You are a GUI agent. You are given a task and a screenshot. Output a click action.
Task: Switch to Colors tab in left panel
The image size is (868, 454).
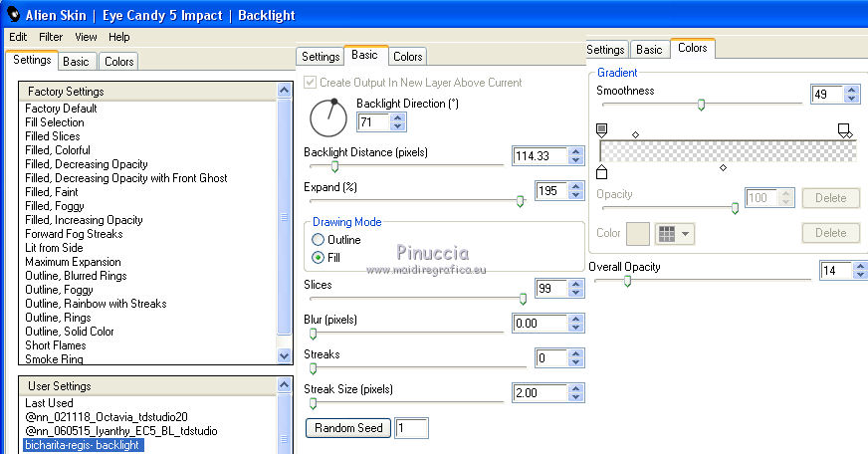[119, 62]
